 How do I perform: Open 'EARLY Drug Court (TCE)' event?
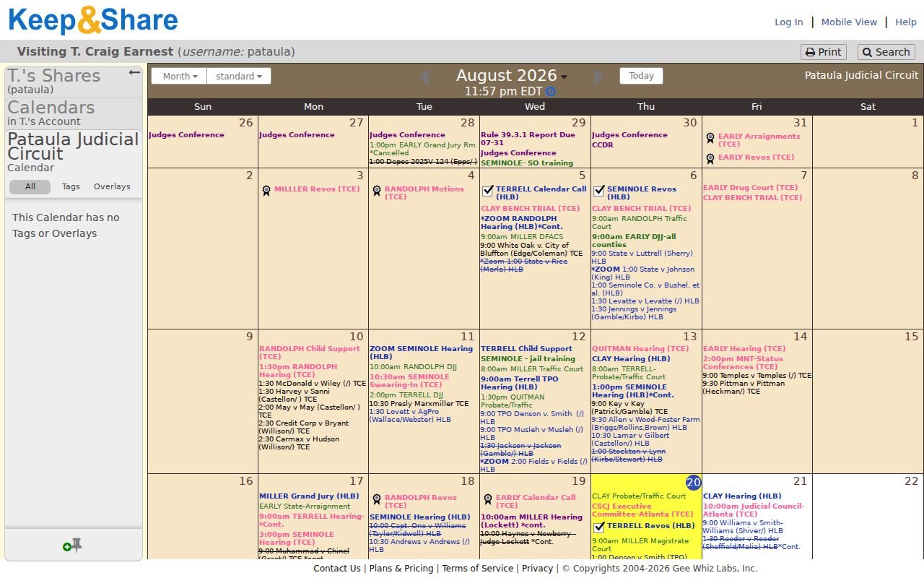coord(751,188)
